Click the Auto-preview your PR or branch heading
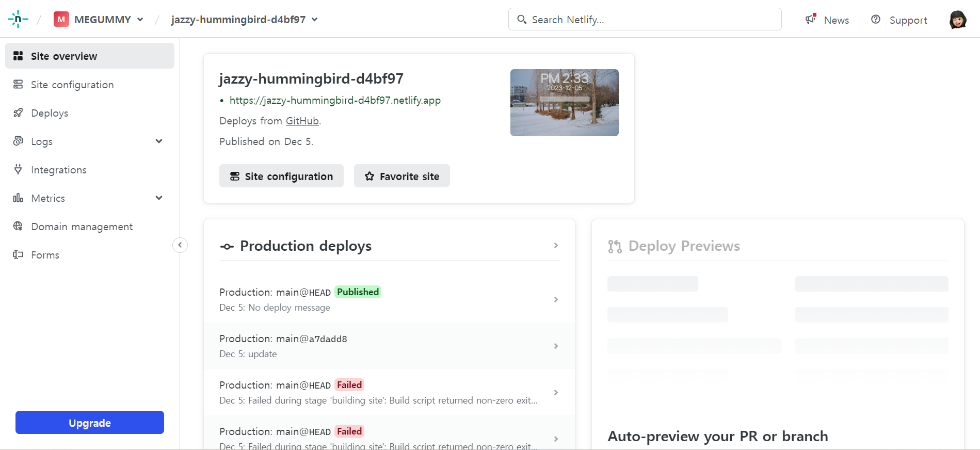The width and height of the screenshot is (980, 450). click(718, 437)
